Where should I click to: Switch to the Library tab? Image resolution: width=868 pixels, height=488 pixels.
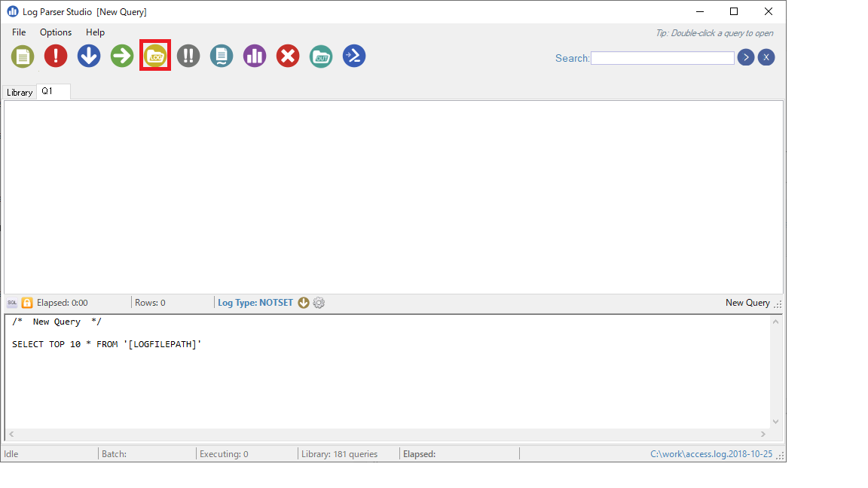click(x=20, y=93)
